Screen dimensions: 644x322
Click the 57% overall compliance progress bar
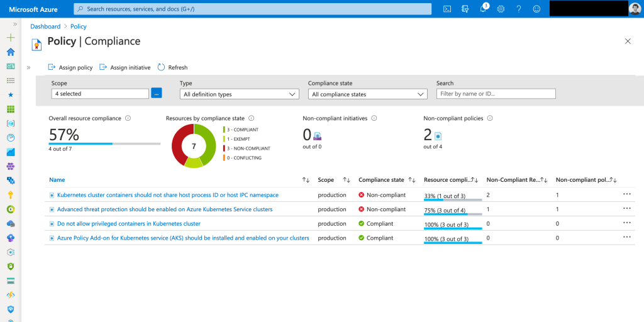pos(104,144)
